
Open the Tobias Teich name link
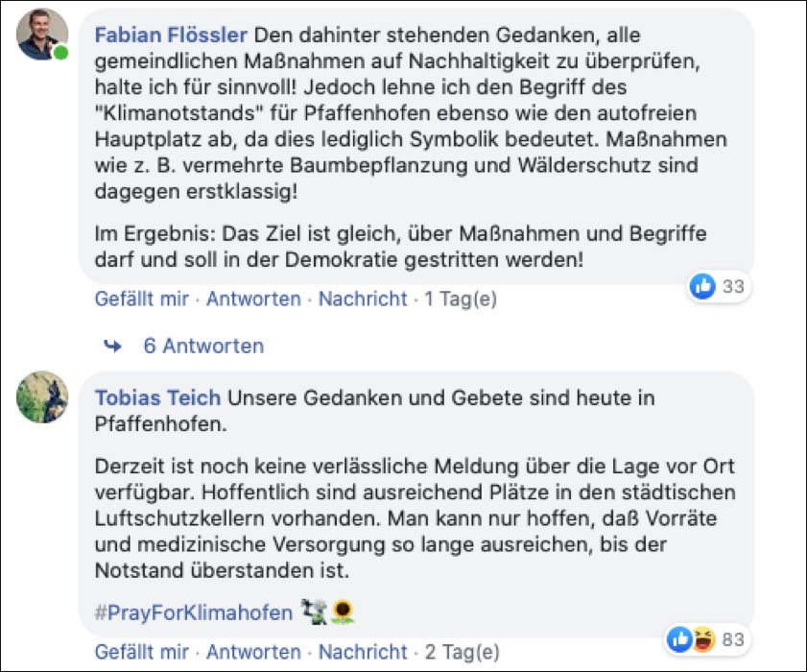click(157, 397)
